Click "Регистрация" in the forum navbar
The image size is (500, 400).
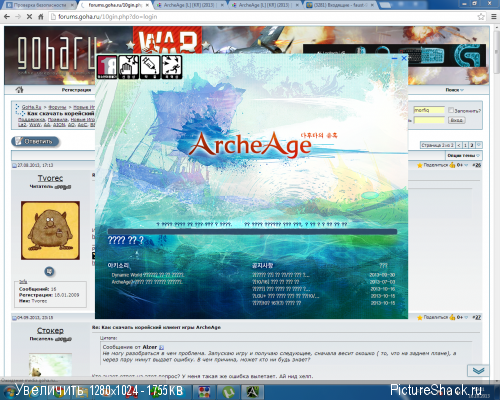(76, 90)
